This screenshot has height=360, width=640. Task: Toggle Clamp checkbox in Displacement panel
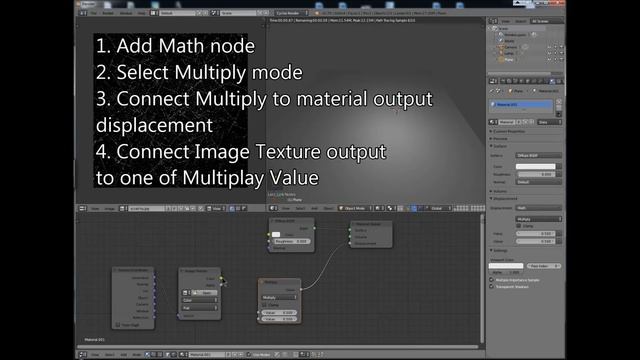pyautogui.click(x=519, y=226)
